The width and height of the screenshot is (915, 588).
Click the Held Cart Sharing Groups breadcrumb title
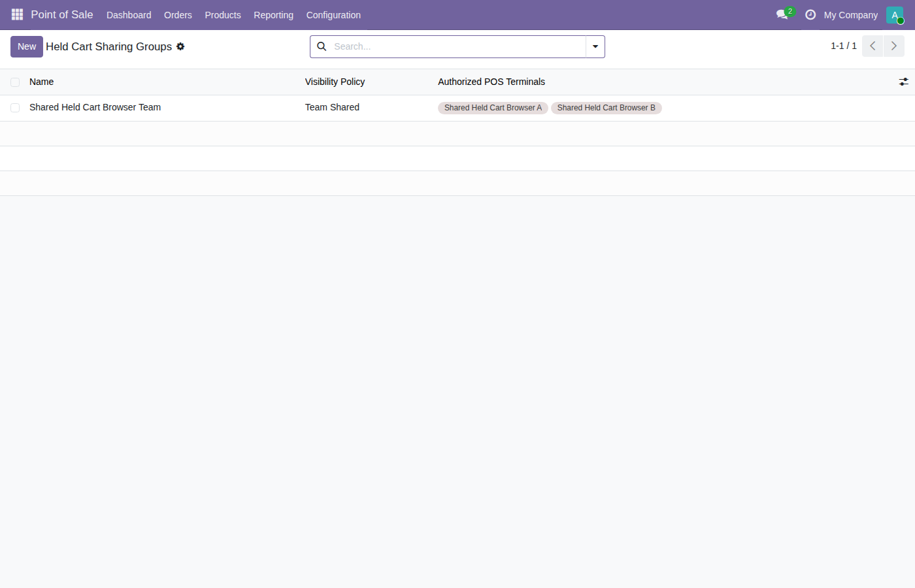109,46
